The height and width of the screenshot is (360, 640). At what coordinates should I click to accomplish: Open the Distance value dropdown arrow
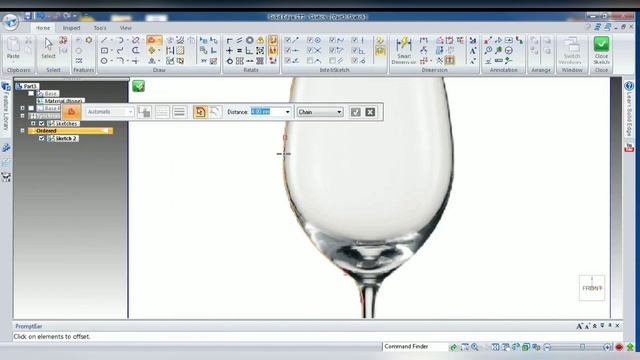(x=287, y=112)
